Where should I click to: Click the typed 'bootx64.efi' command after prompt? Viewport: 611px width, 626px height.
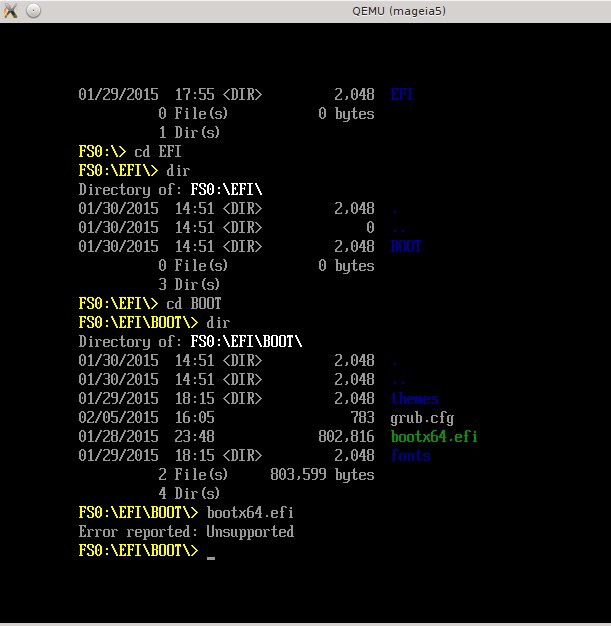click(x=250, y=513)
